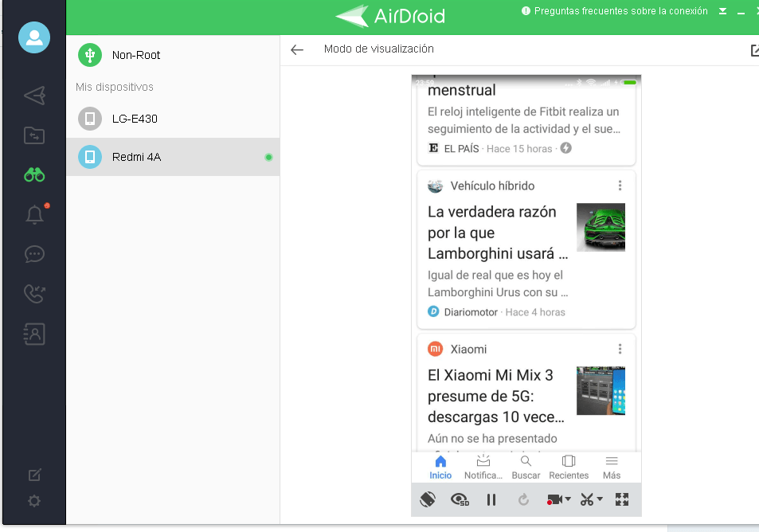The height and width of the screenshot is (532, 759).
Task: Go back from Modo de visualización
Action: tap(297, 49)
